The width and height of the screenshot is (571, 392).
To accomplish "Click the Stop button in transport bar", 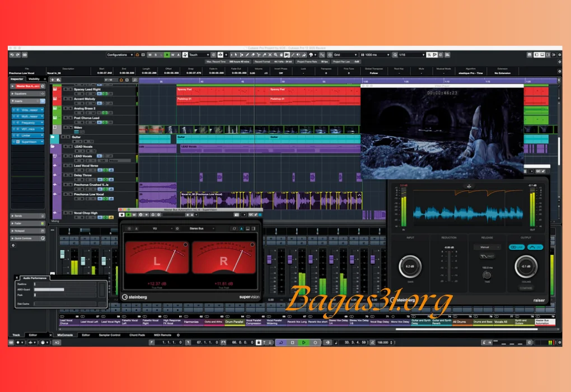I will point(292,343).
